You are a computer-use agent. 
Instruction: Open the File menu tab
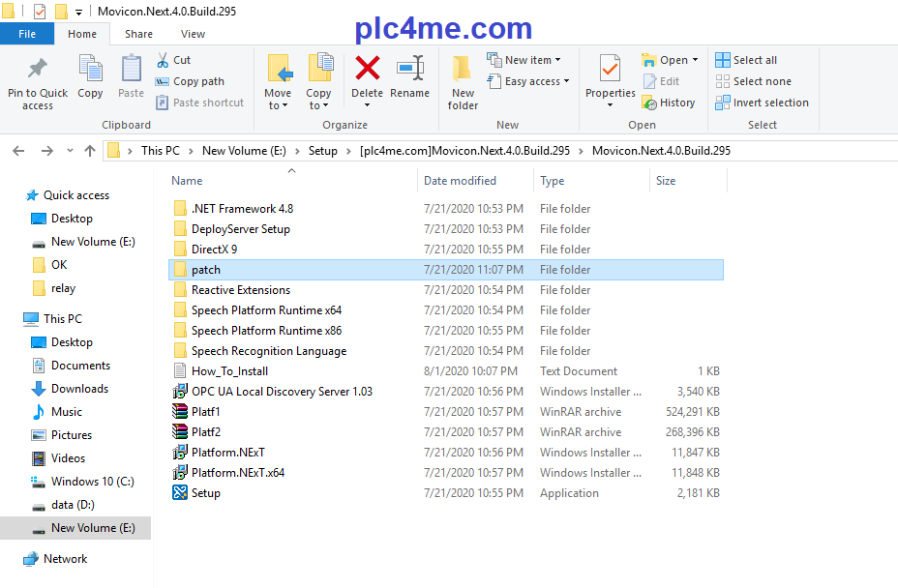(27, 34)
